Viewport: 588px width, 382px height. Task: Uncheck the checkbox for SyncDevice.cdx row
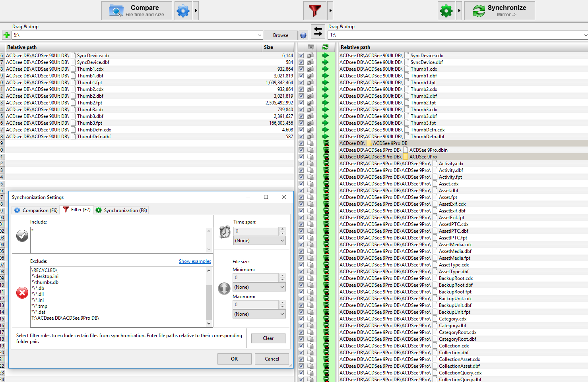click(x=301, y=56)
